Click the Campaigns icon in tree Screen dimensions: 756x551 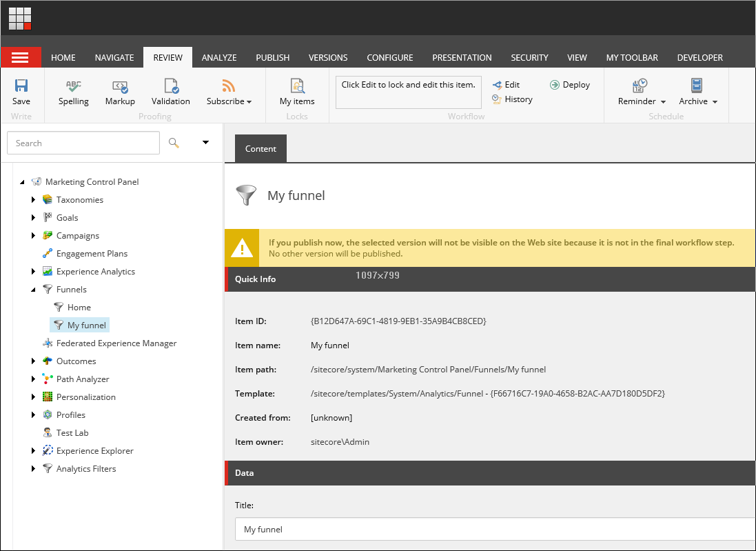click(x=48, y=235)
